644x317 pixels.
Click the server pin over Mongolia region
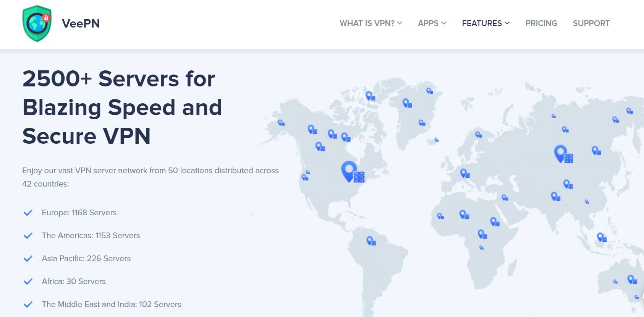[568, 184]
